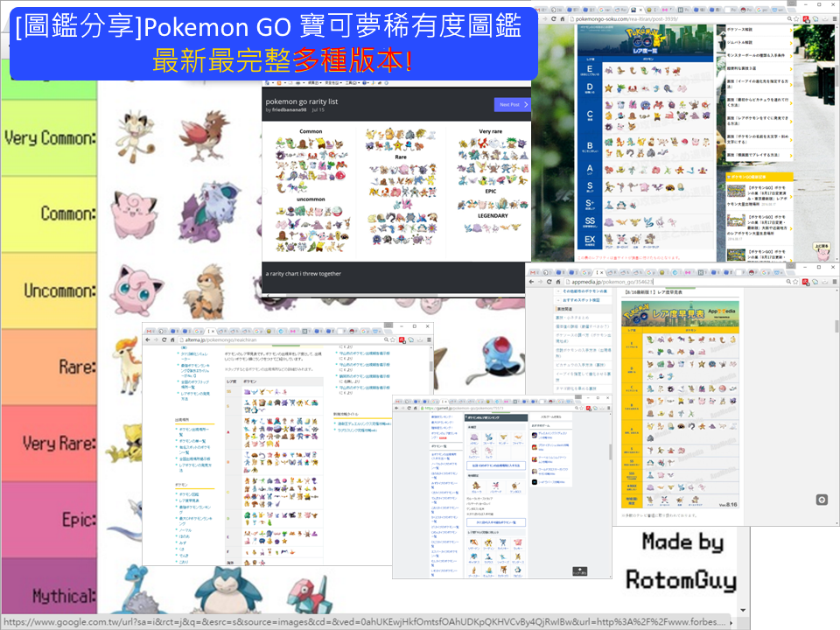Go forward in altema.jp window
The height and width of the screenshot is (630, 840).
[x=156, y=339]
